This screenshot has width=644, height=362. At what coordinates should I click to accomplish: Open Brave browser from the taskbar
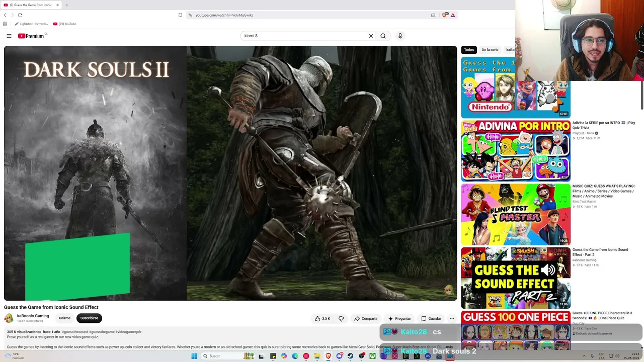tap(328, 356)
